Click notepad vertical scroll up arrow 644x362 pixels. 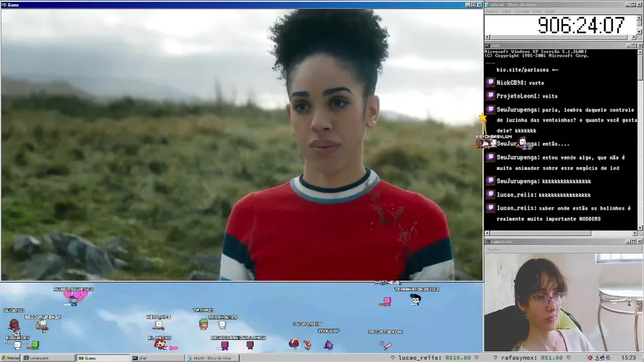coord(640,18)
